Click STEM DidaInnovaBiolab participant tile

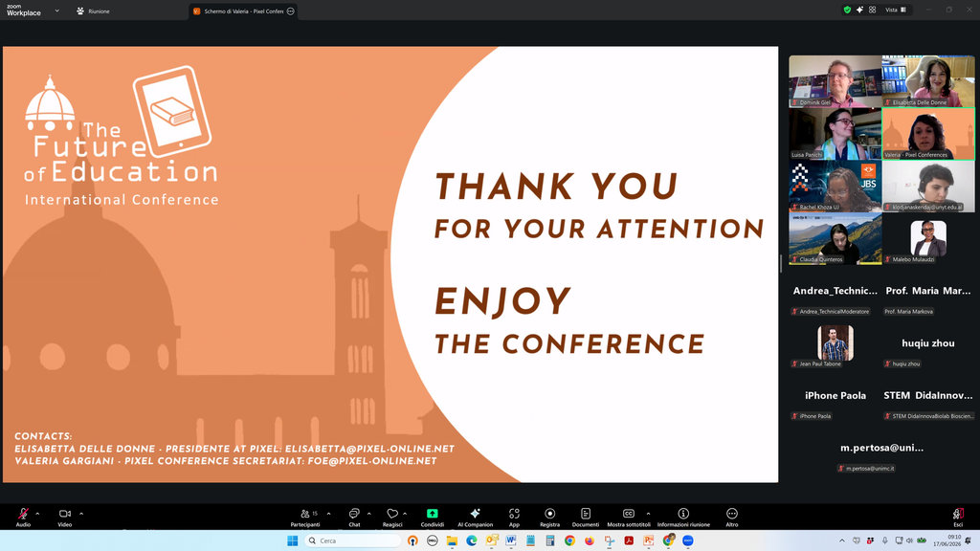(x=928, y=395)
